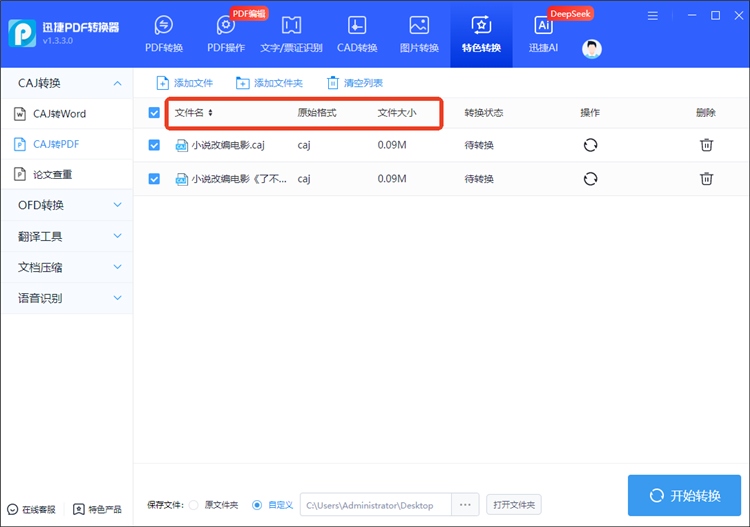The image size is (750, 527).
Task: Sort by 文件名 column arrow
Action: pyautogui.click(x=210, y=113)
